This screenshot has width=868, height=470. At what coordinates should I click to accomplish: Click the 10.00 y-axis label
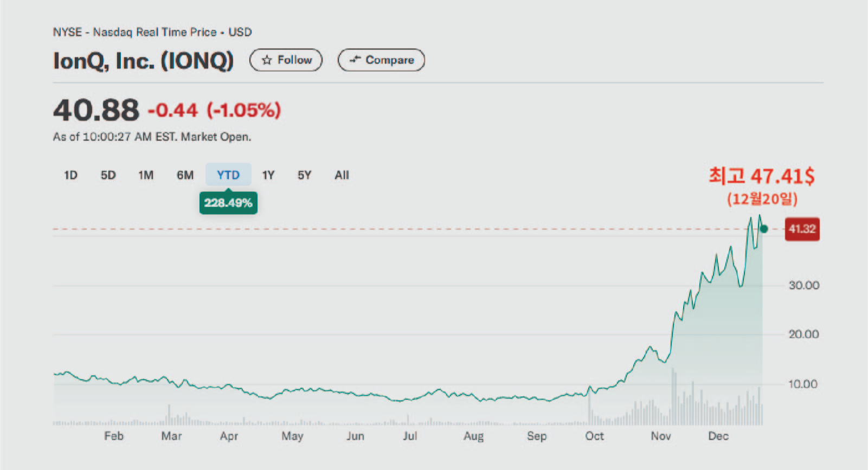pos(803,384)
